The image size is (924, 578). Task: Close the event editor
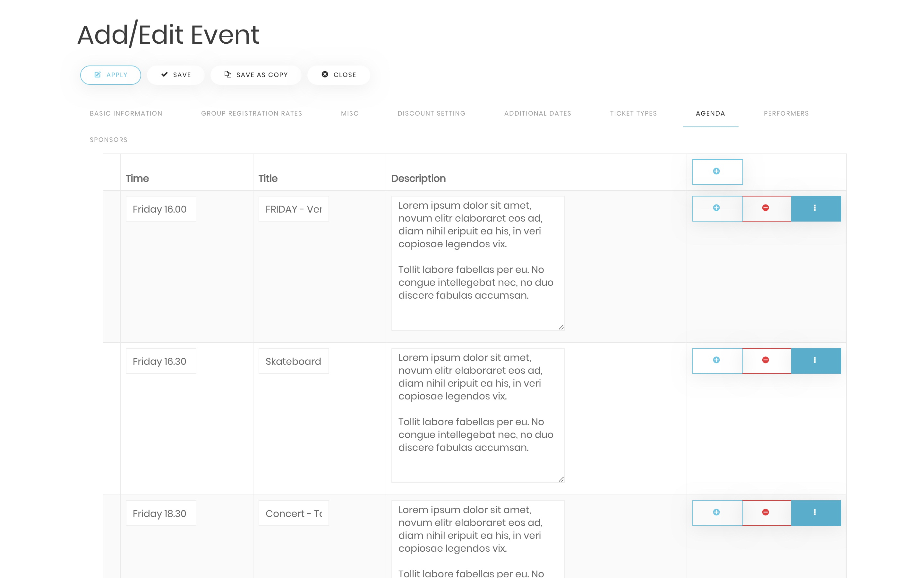[x=339, y=75]
